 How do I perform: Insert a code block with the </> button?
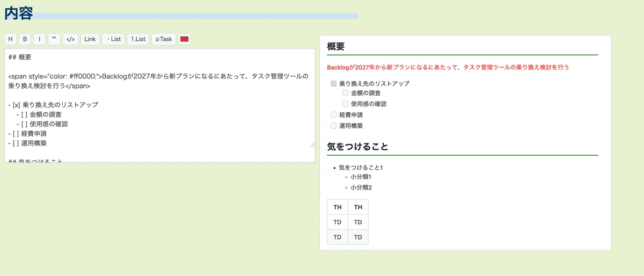coord(70,39)
